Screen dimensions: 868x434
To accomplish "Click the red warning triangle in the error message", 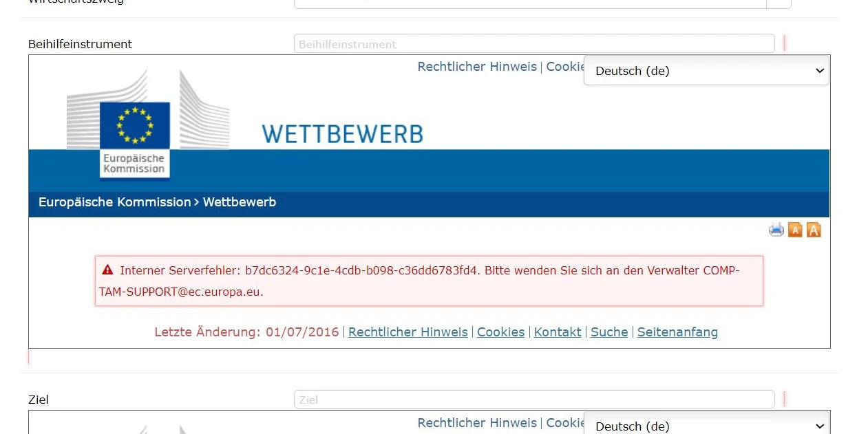I will pos(108,270).
